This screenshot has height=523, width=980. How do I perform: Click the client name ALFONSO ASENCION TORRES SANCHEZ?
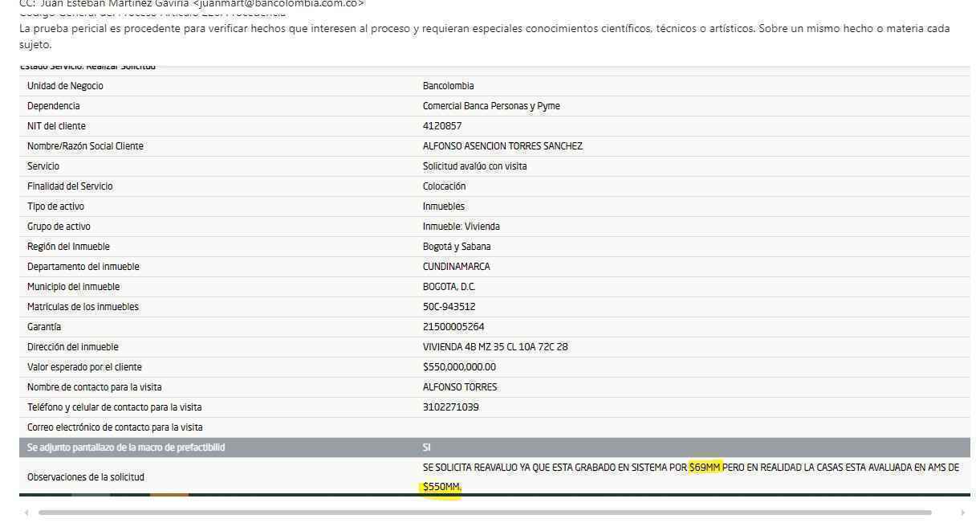point(502,146)
